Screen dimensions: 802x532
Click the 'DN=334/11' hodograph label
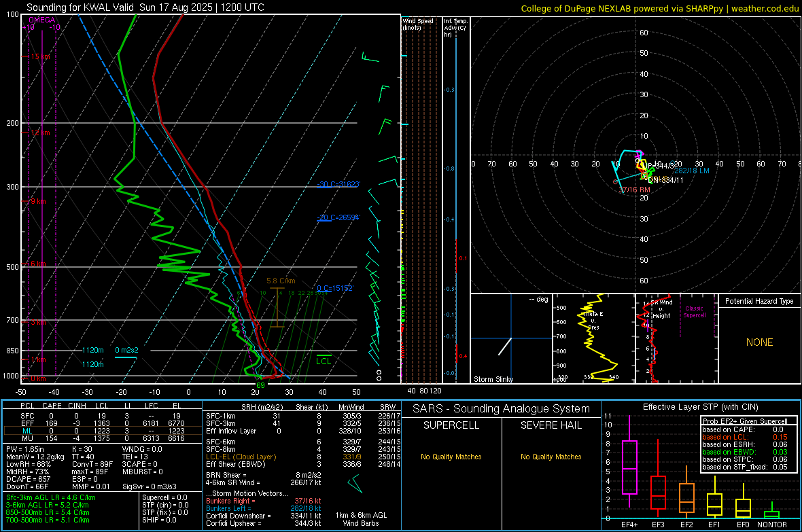(665, 180)
